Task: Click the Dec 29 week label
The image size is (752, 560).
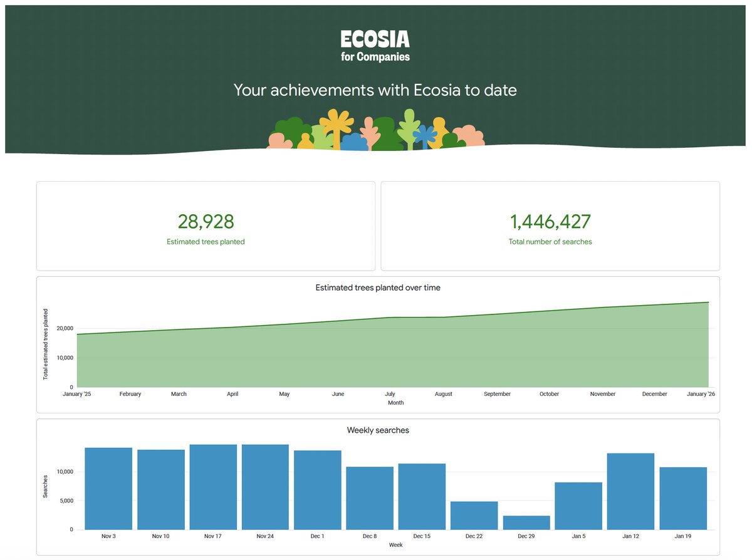Action: [526, 536]
